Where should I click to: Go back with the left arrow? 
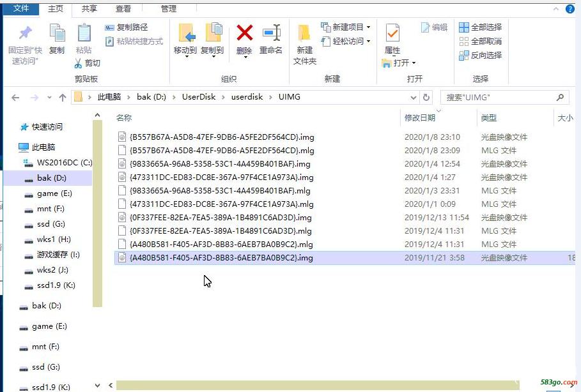click(15, 98)
